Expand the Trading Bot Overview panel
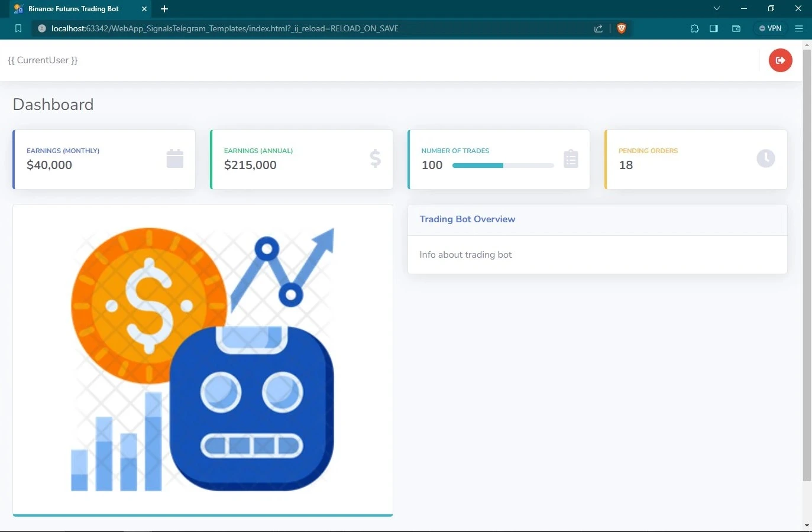The width and height of the screenshot is (812, 532). (467, 219)
